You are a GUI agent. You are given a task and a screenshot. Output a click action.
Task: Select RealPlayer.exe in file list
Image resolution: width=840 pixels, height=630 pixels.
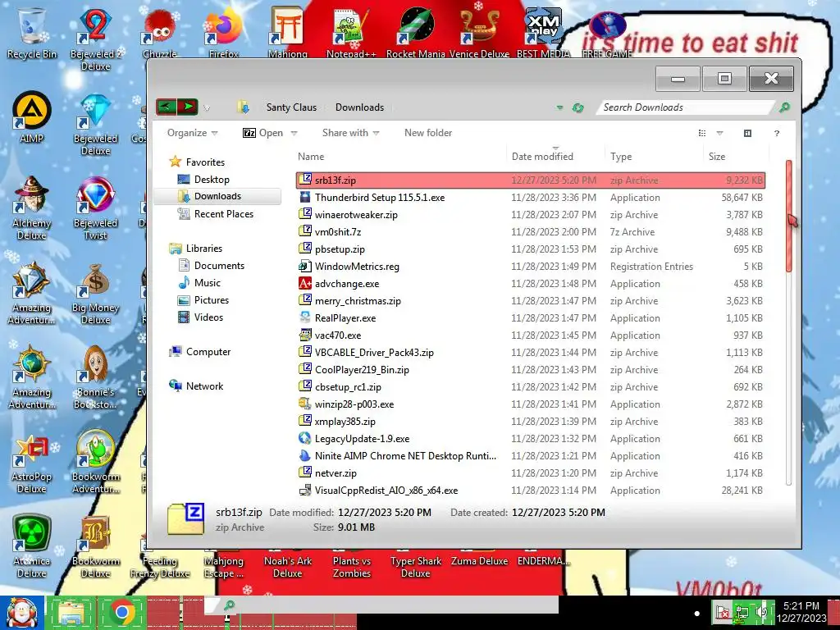pyautogui.click(x=531, y=318)
